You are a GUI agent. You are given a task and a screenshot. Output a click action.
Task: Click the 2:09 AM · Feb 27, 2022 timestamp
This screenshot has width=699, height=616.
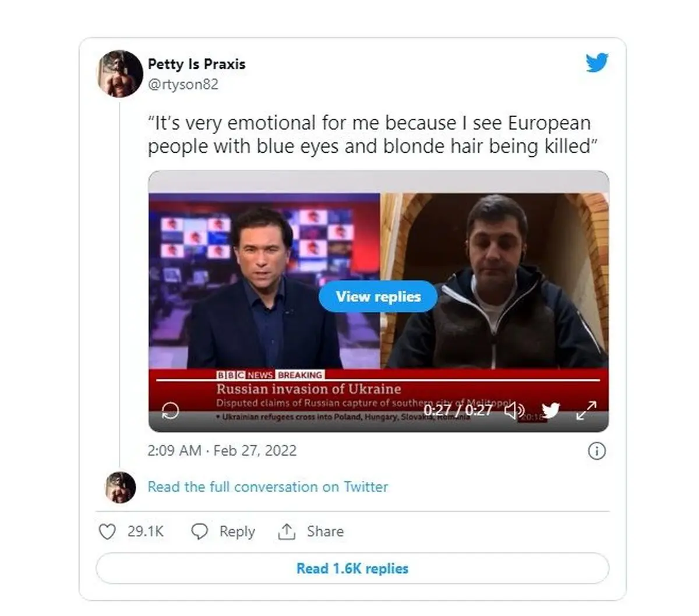point(222,450)
